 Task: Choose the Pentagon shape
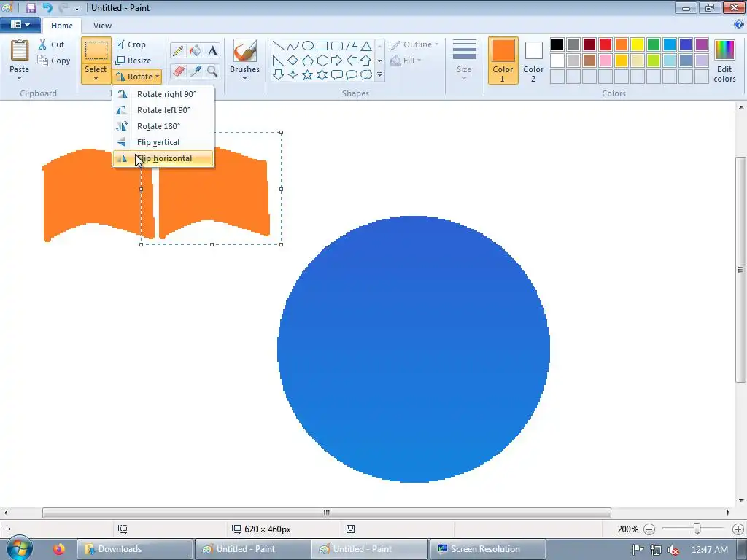(308, 61)
